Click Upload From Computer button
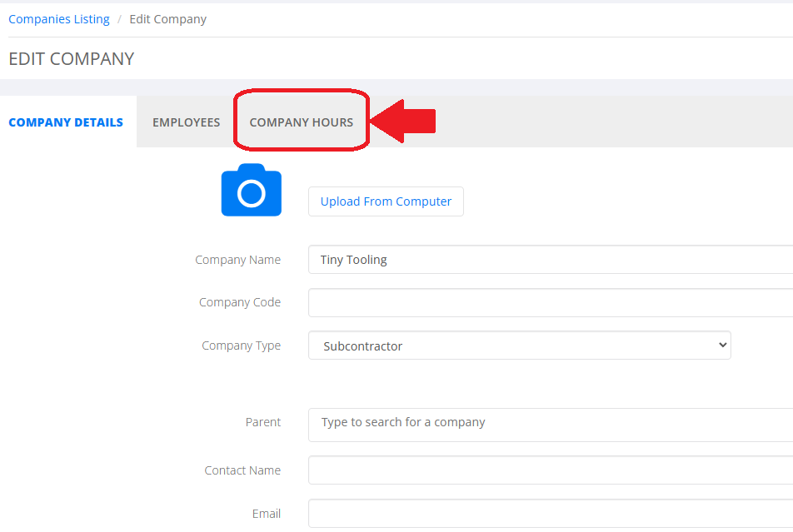The height and width of the screenshot is (532, 793). tap(386, 201)
